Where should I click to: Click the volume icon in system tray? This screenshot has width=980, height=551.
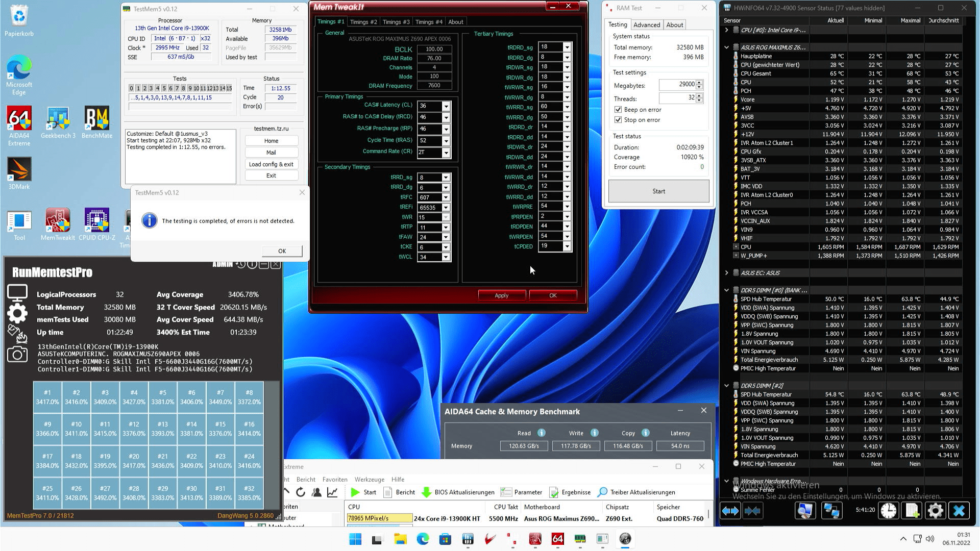point(930,539)
